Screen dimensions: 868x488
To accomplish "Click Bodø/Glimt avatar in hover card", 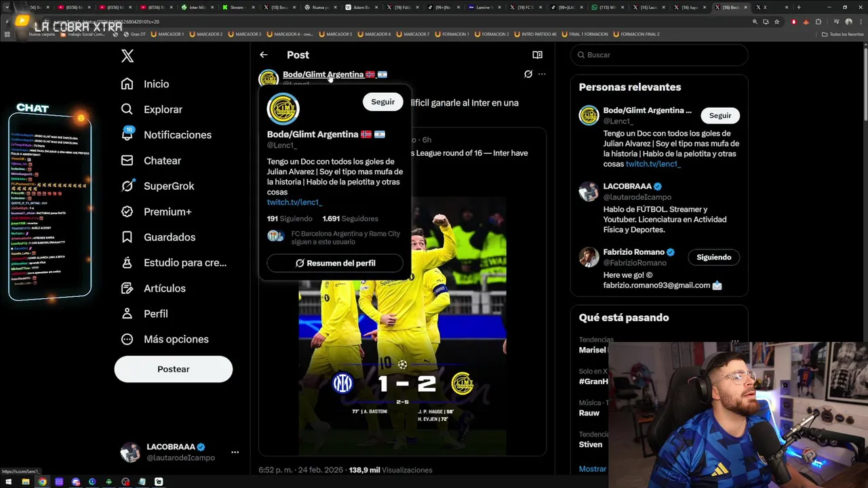I will point(283,109).
